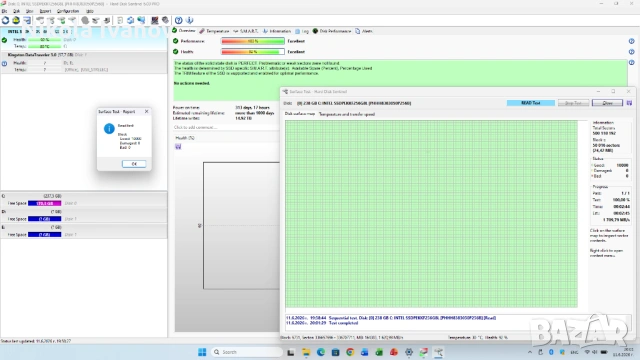Click the Performance gradient bar

pyautogui.click(x=253, y=41)
